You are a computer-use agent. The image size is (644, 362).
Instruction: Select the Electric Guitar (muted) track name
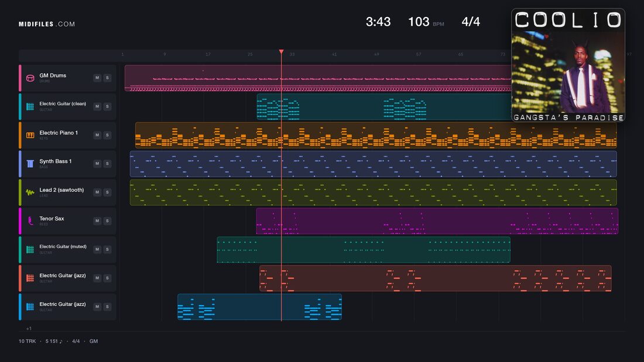(x=63, y=247)
